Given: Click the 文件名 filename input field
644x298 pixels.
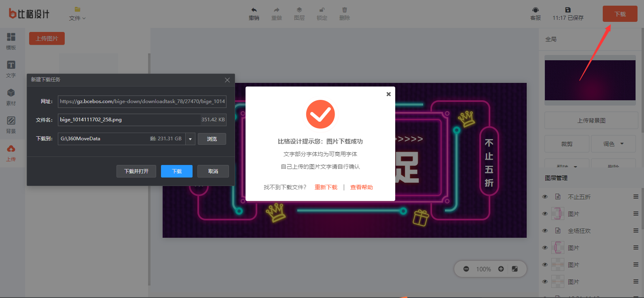Looking at the screenshot, I should click(x=129, y=120).
